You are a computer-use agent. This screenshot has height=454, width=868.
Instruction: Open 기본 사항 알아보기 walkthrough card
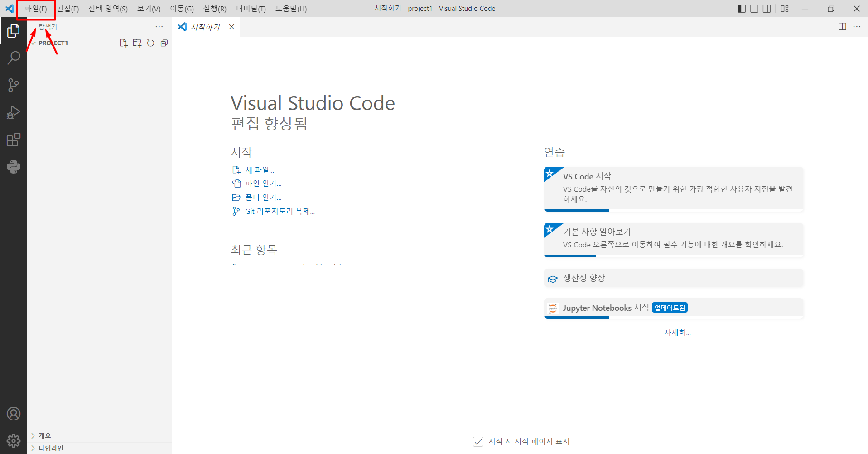(674, 240)
